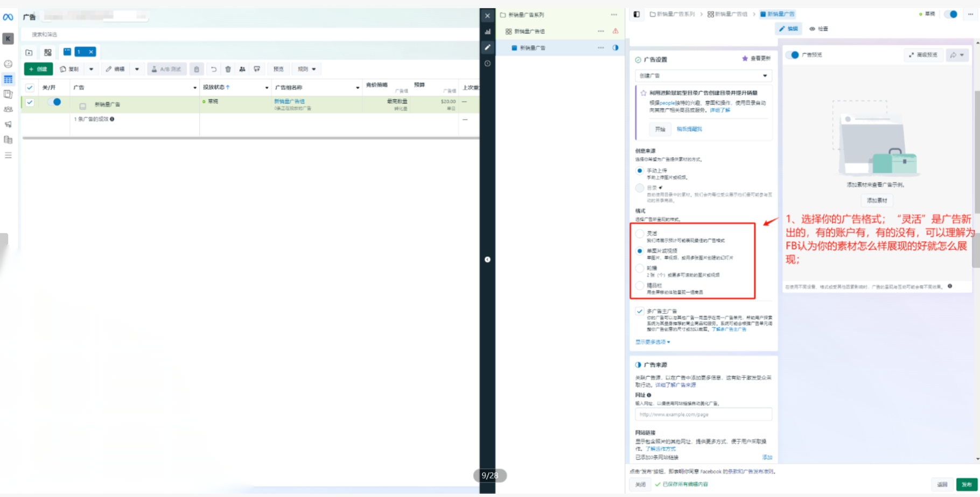The width and height of the screenshot is (980, 497).
Task: Open the 广告 column header dropdown arrow
Action: pyautogui.click(x=195, y=88)
